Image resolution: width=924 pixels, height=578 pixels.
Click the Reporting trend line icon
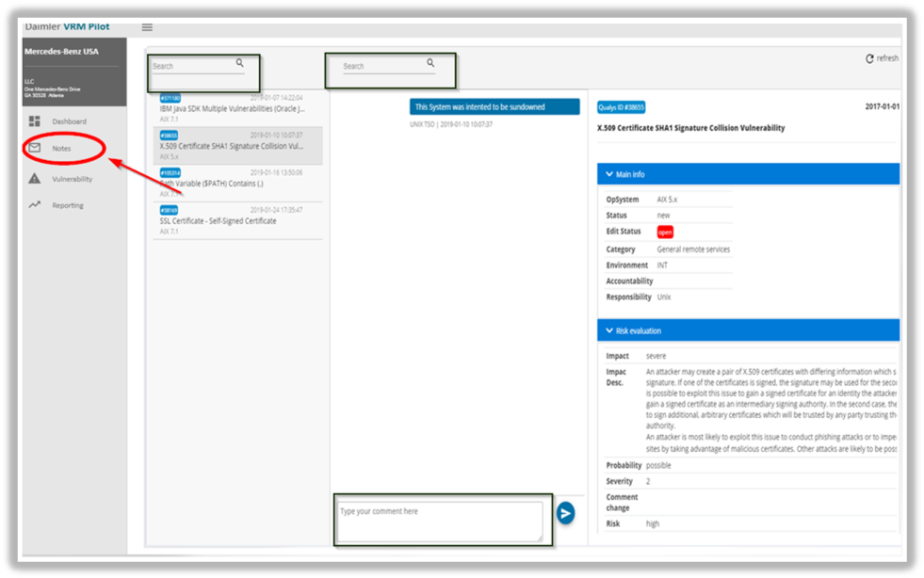click(x=35, y=205)
